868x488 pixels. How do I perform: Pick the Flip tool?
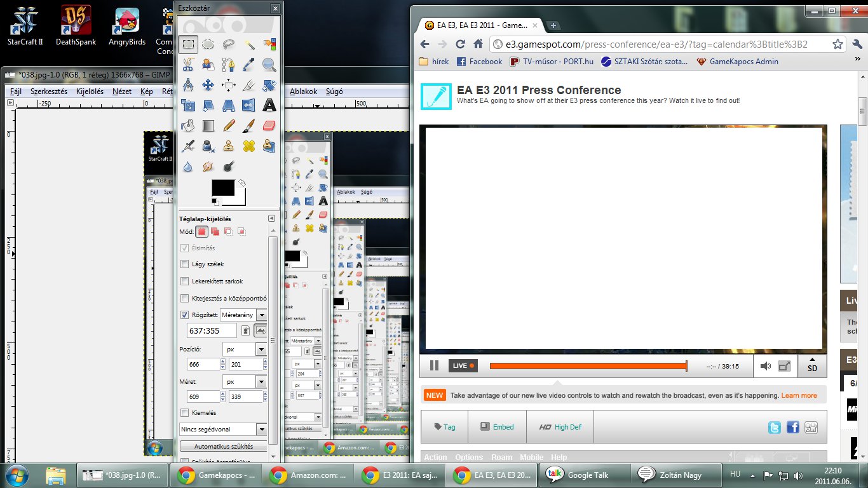[249, 105]
